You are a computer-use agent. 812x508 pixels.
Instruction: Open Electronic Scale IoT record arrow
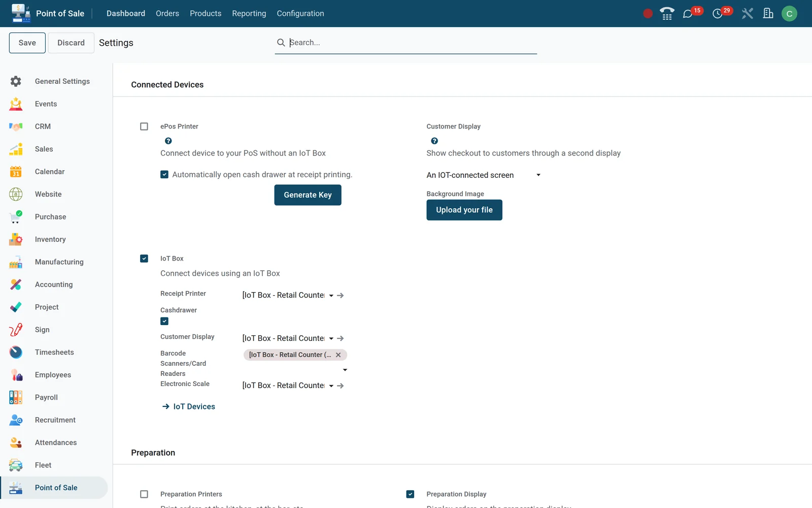point(341,386)
